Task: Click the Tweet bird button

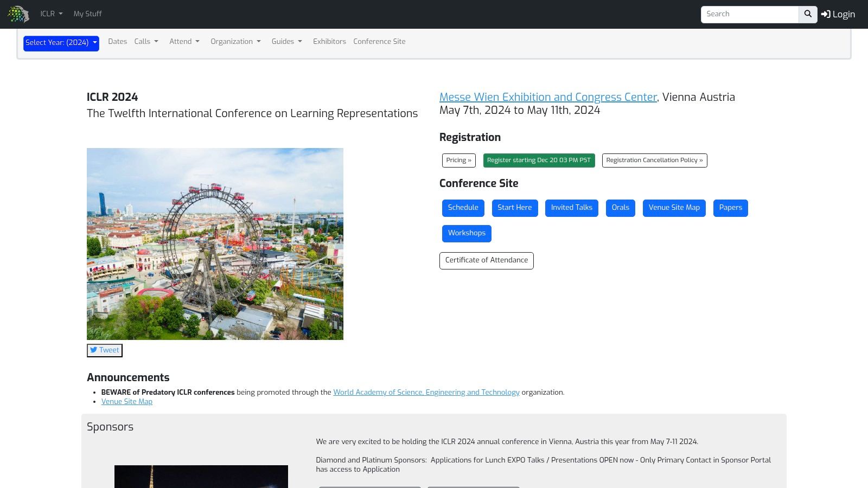Action: pyautogui.click(x=105, y=350)
